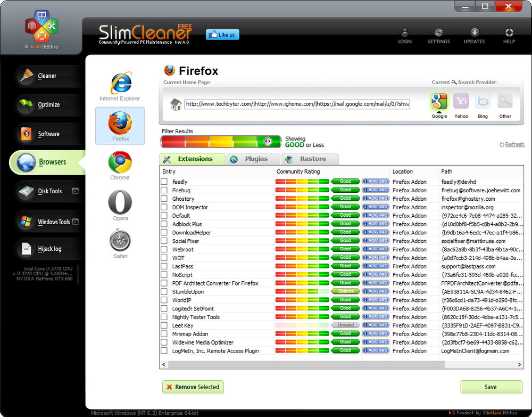Click More Info for StumbleUpon
This screenshot has width=532, height=417.
(x=375, y=291)
